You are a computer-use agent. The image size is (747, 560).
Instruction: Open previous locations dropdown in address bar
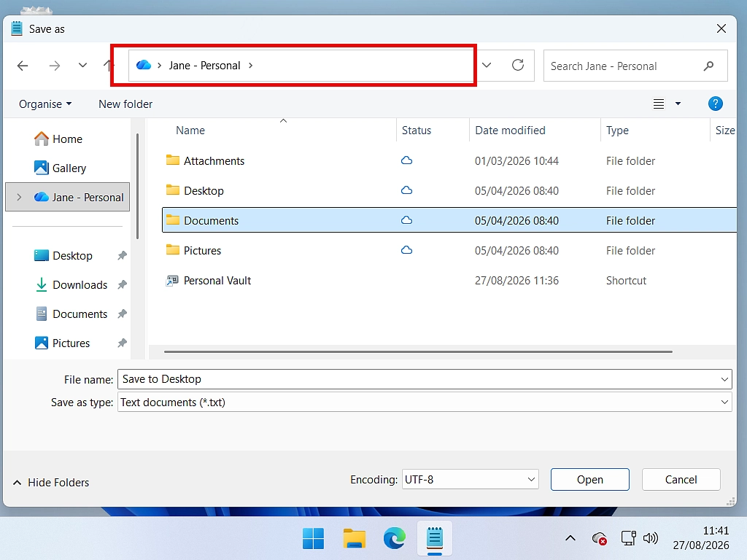[487, 65]
